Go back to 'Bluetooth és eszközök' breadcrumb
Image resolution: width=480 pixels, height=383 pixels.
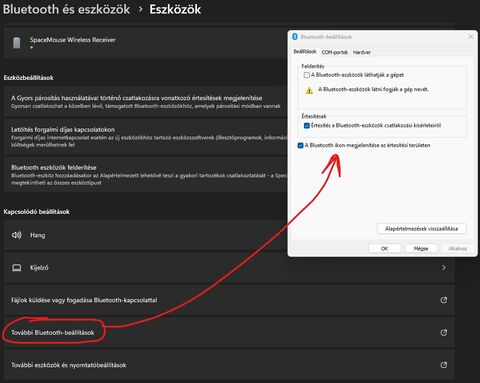coord(66,9)
